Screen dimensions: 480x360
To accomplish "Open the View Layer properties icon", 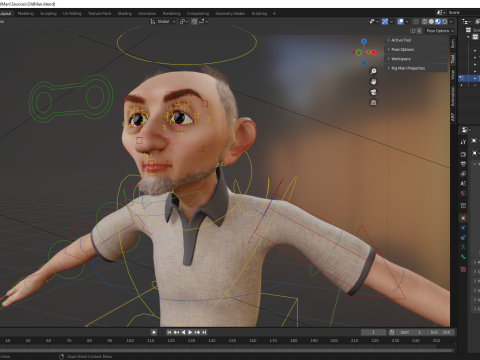I will click(x=463, y=174).
